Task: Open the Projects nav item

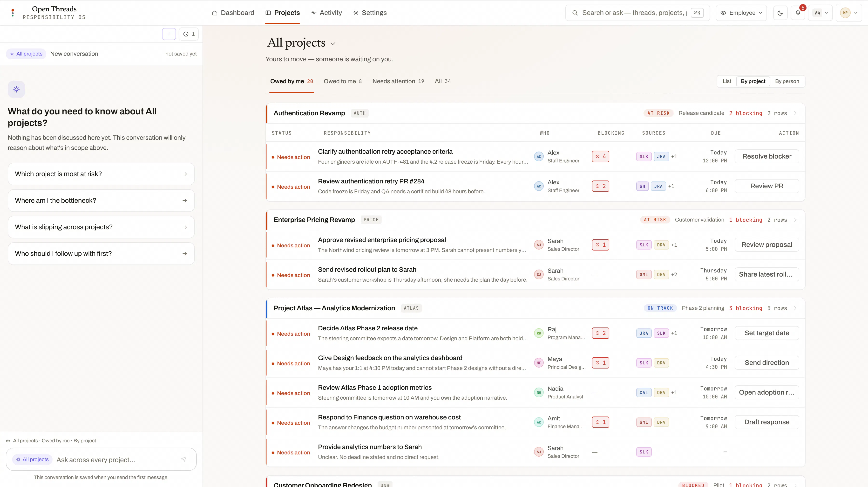Action: (x=282, y=13)
